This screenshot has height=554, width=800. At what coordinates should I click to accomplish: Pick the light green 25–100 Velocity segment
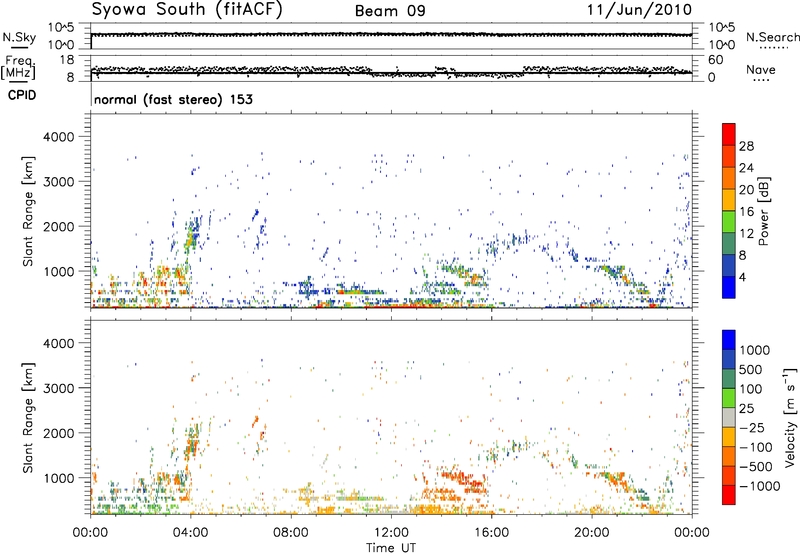(x=729, y=398)
